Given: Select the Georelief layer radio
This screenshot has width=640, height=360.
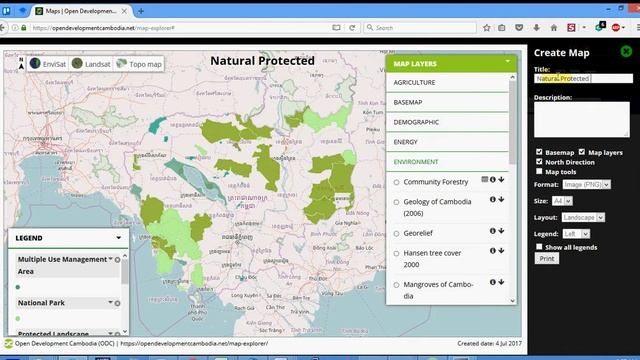Looking at the screenshot, I should (x=396, y=234).
